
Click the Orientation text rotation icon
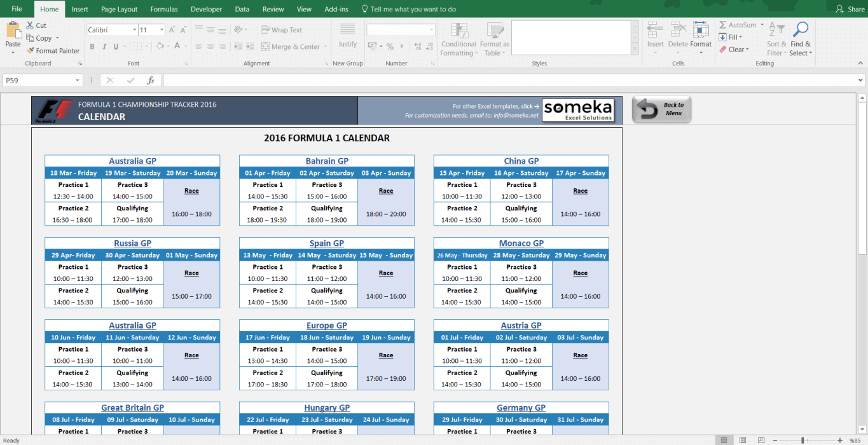click(238, 30)
